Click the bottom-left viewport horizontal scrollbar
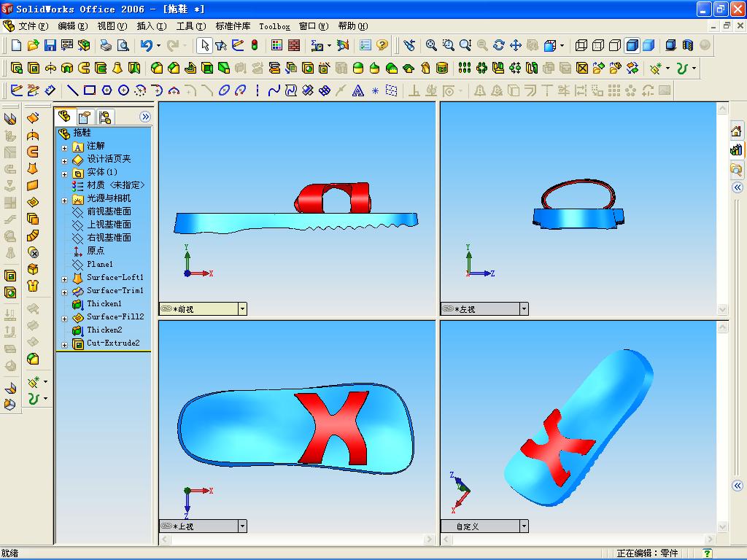Screen dimensions: 747x560 click(x=297, y=539)
